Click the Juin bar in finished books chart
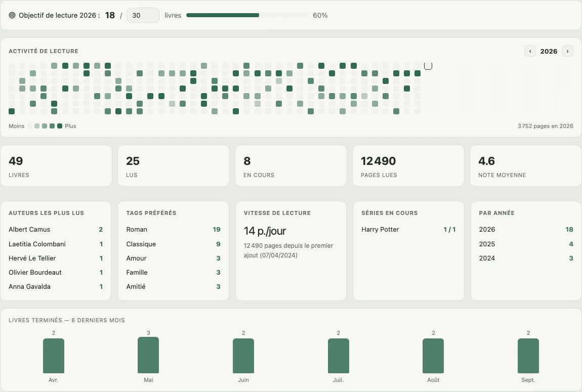This screenshot has height=392, width=582. [243, 356]
